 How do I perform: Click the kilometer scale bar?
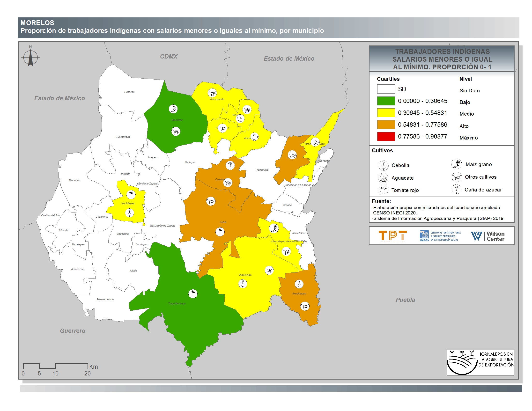[x=55, y=366]
